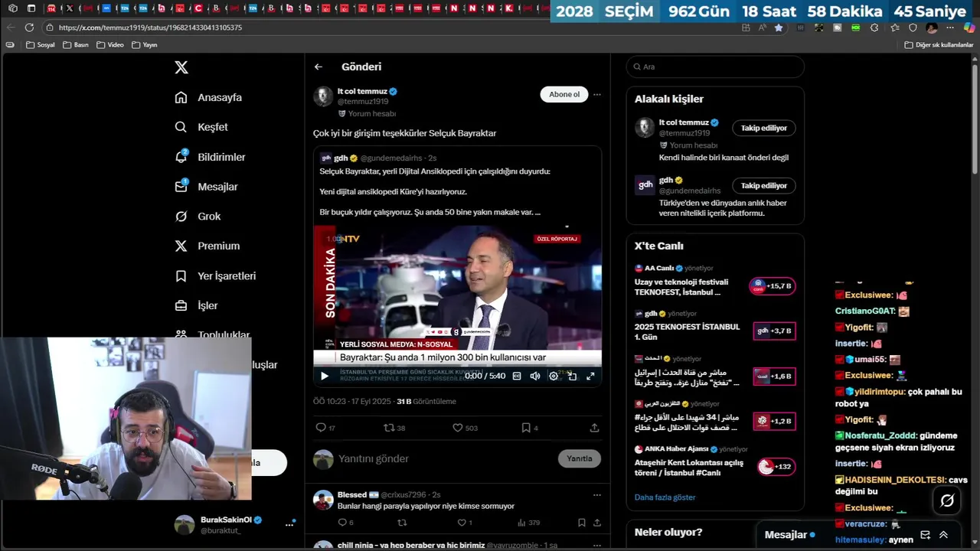Open the browser profile avatar

click(x=932, y=28)
